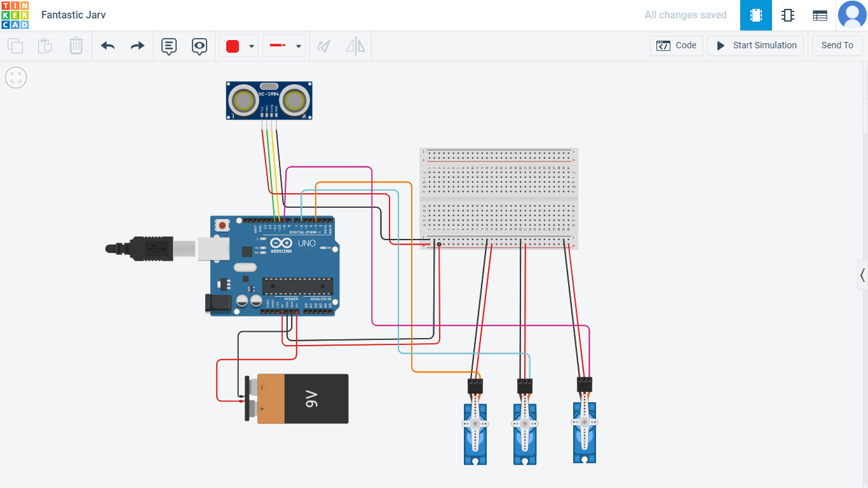Undo the last circuit change
The image size is (868, 488).
click(107, 46)
